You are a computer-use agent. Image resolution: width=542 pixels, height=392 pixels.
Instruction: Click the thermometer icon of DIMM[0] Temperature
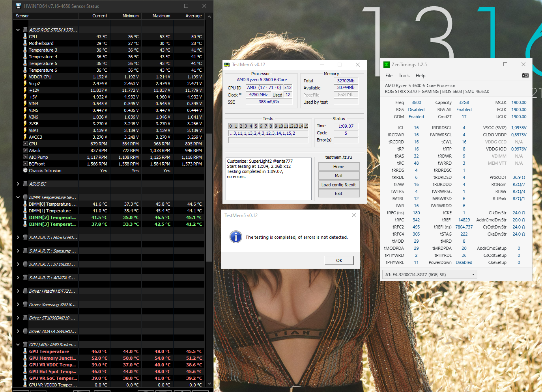[x=25, y=204]
